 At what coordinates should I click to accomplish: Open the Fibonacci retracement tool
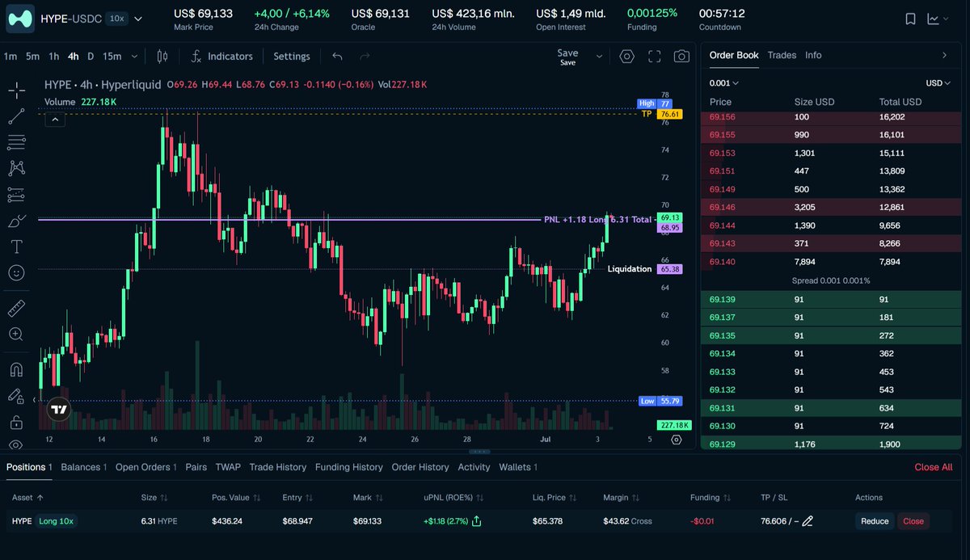tap(16, 142)
